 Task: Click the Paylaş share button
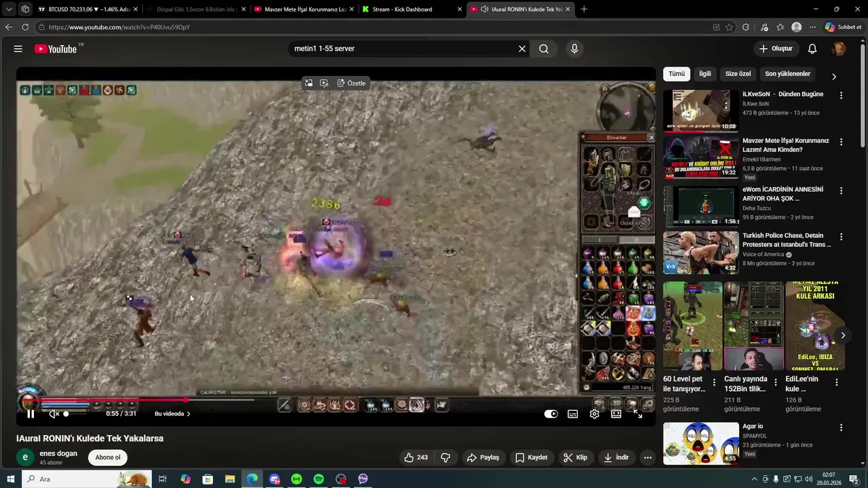(x=483, y=457)
